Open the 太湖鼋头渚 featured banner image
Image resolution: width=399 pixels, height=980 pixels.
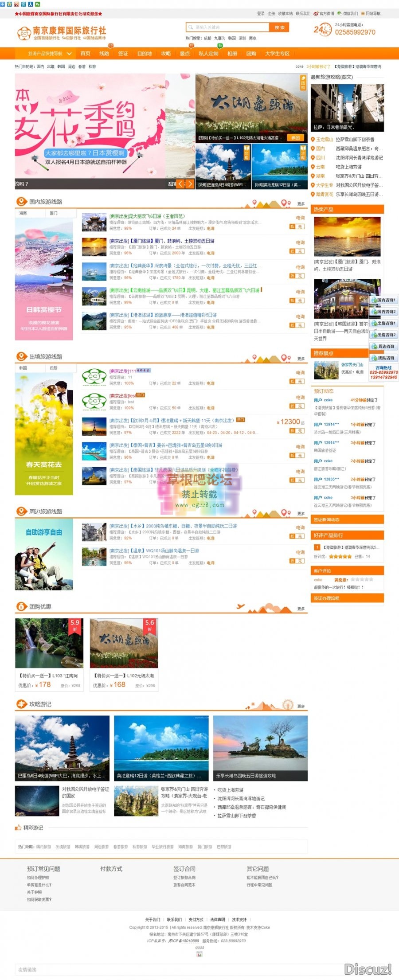point(251,108)
